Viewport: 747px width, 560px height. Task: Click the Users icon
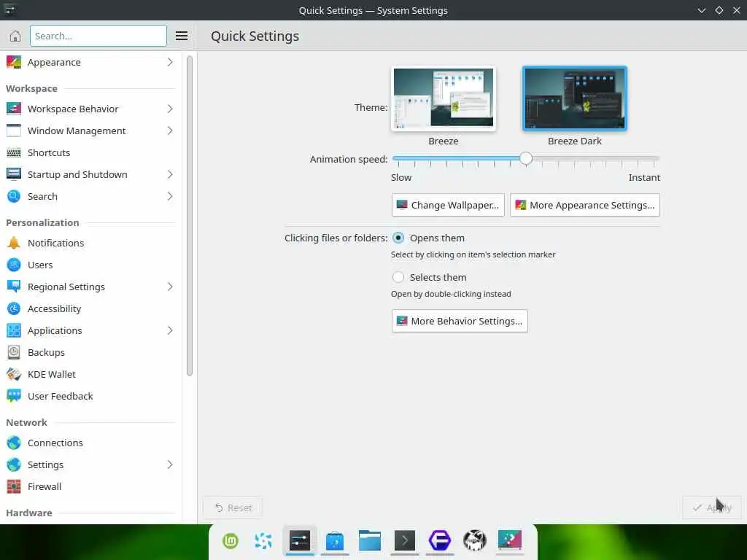(x=14, y=265)
